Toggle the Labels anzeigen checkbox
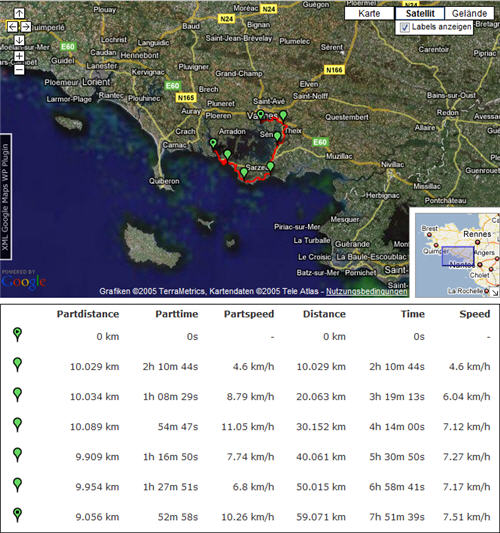500x533 pixels. (404, 27)
